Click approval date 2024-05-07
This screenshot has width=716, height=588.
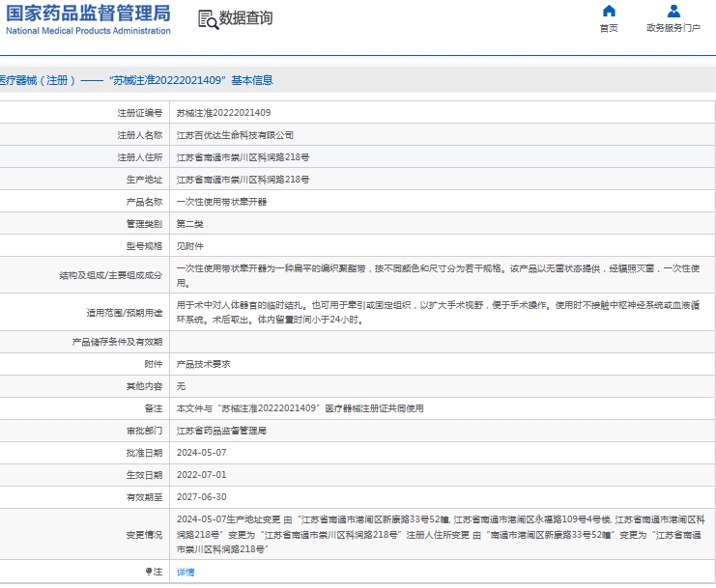201,453
